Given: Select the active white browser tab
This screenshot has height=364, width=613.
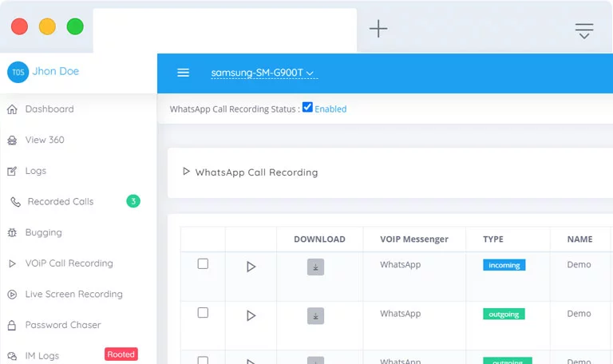Looking at the screenshot, I should tap(225, 30).
